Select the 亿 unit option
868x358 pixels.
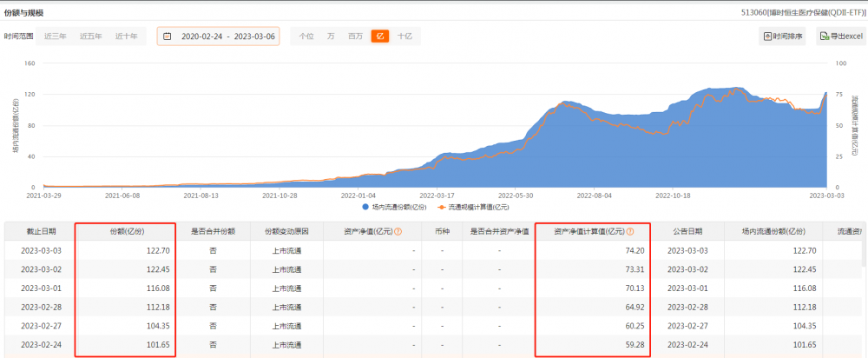coord(379,36)
